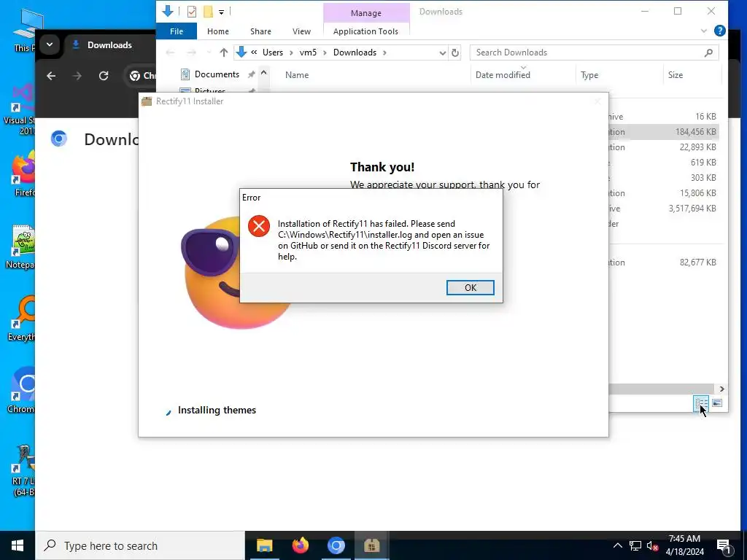Show hidden system tray icons
This screenshot has height=560, width=747.
tap(617, 545)
